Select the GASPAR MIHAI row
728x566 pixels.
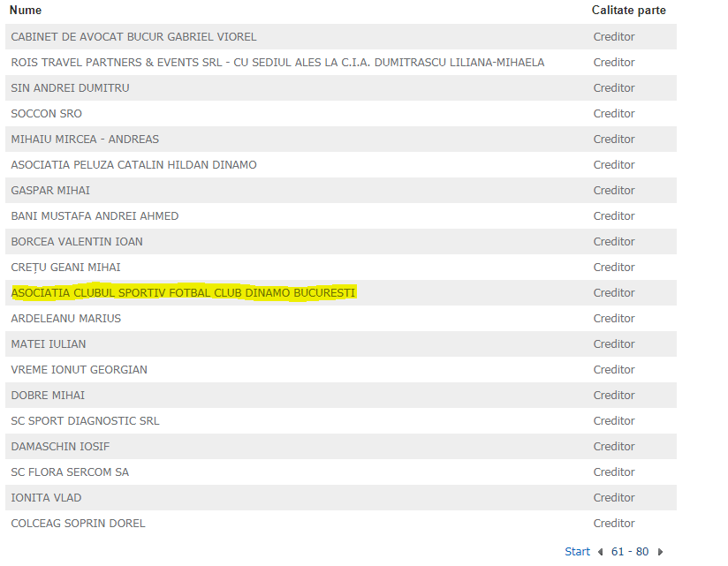pos(50,191)
